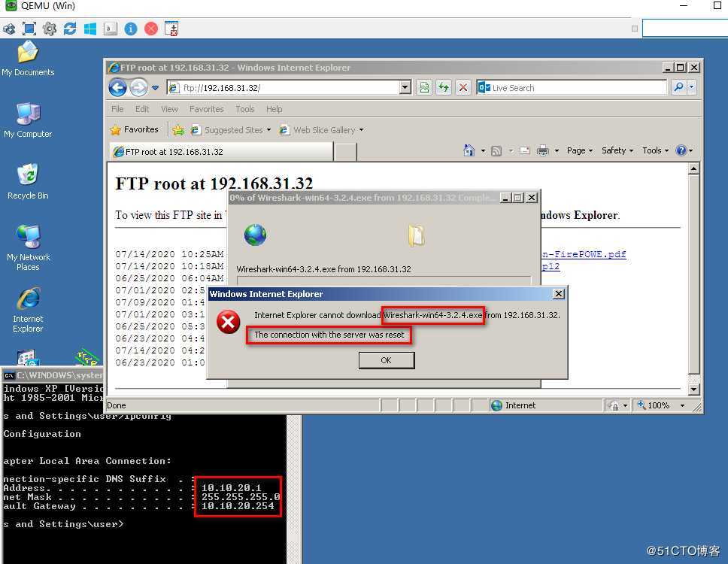Click the IE Compatibility View icon
Screen dimensions: 728x564
pyautogui.click(x=424, y=87)
